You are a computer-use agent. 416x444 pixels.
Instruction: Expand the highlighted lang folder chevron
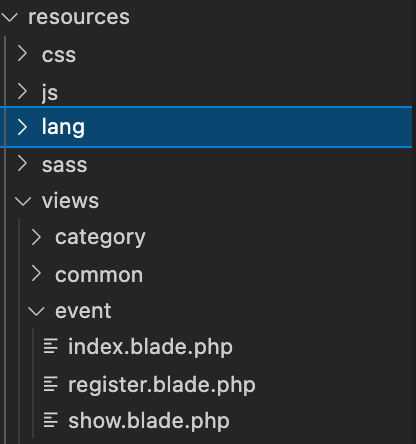(x=22, y=127)
